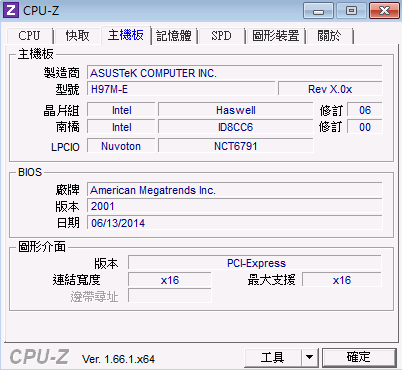Select the NCT6791 value
This screenshot has height=370, width=402.
[236, 146]
